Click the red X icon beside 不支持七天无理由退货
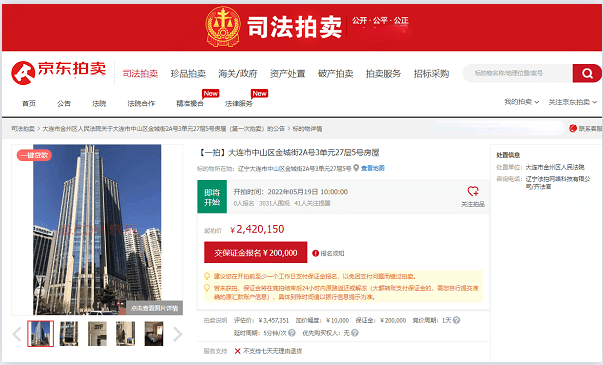Screen dimensions: 603x365 (238, 351)
